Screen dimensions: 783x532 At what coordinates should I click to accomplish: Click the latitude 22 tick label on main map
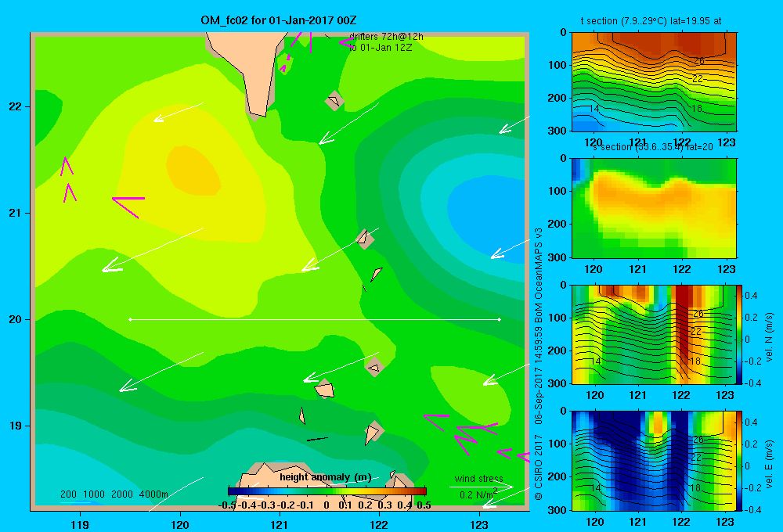point(16,106)
